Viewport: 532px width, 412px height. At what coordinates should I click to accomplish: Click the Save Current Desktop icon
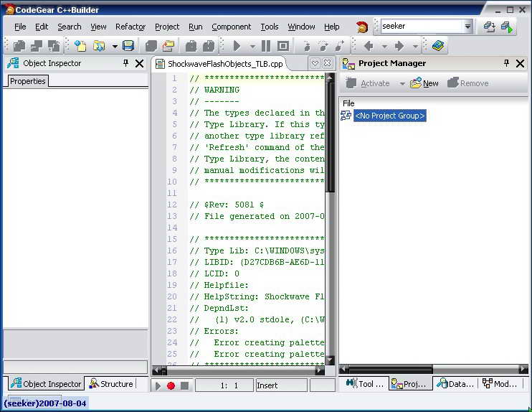[489, 27]
